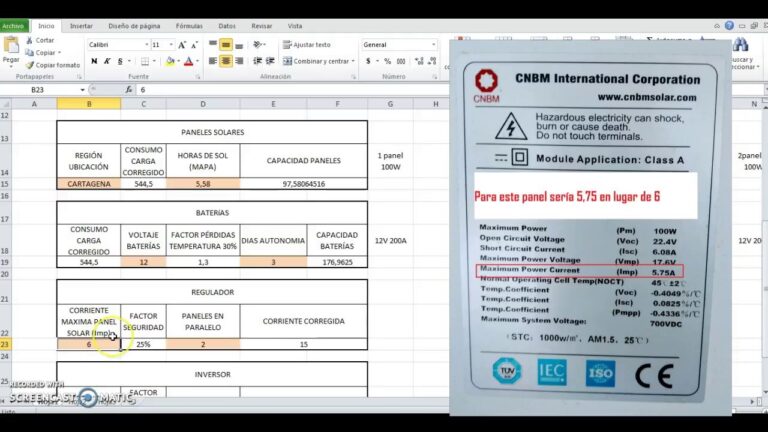
Task: Toggle italic formatting (K)
Action: pyautogui.click(x=108, y=61)
